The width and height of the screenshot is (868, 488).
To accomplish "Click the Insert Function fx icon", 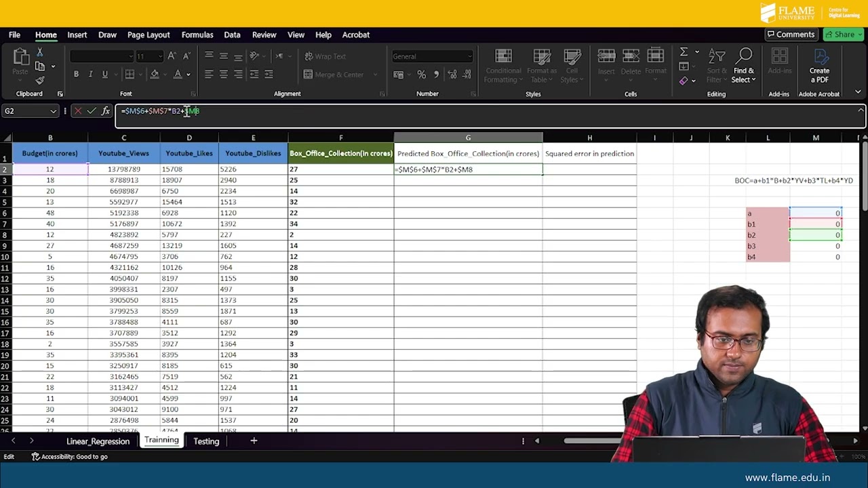I will [106, 111].
